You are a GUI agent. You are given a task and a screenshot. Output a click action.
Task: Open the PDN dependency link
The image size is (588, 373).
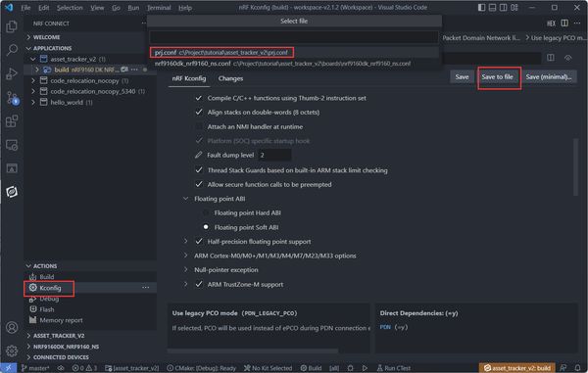[x=385, y=327]
